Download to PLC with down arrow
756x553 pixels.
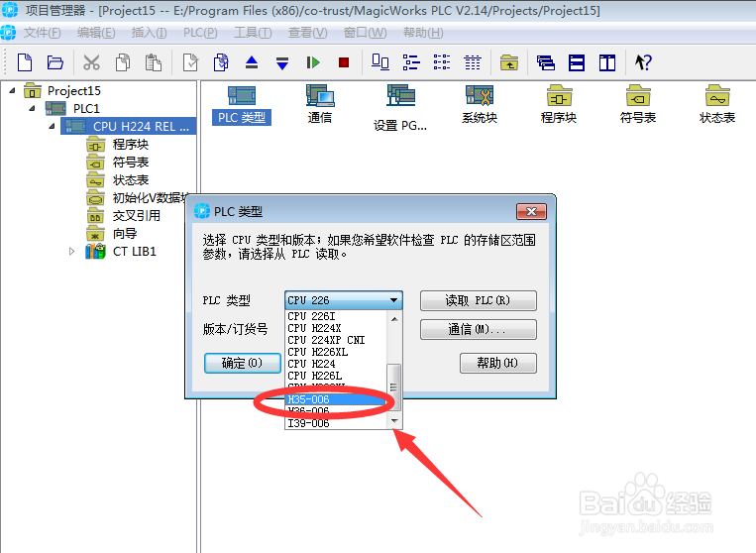pyautogui.click(x=282, y=62)
